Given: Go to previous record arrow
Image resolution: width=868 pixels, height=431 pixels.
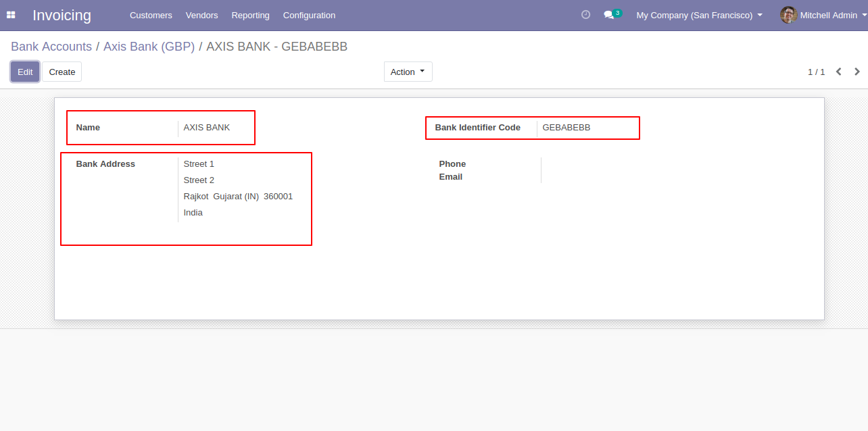Looking at the screenshot, I should (x=839, y=72).
